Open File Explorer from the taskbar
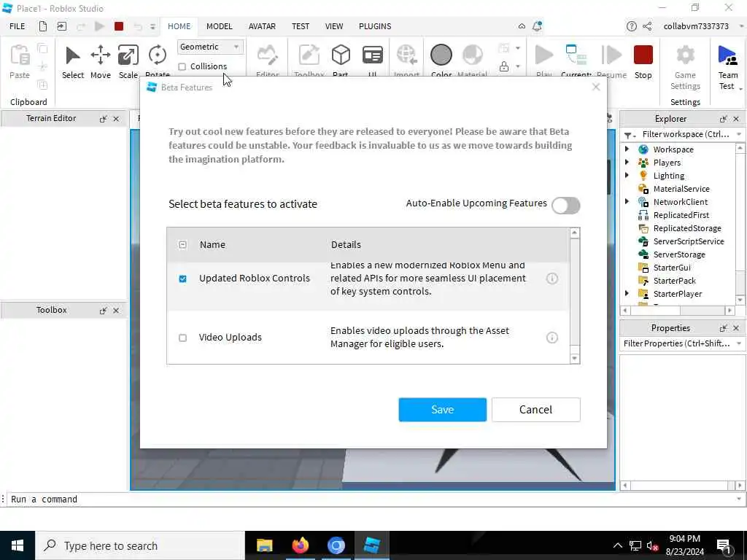This screenshot has height=560, width=747. [264, 545]
